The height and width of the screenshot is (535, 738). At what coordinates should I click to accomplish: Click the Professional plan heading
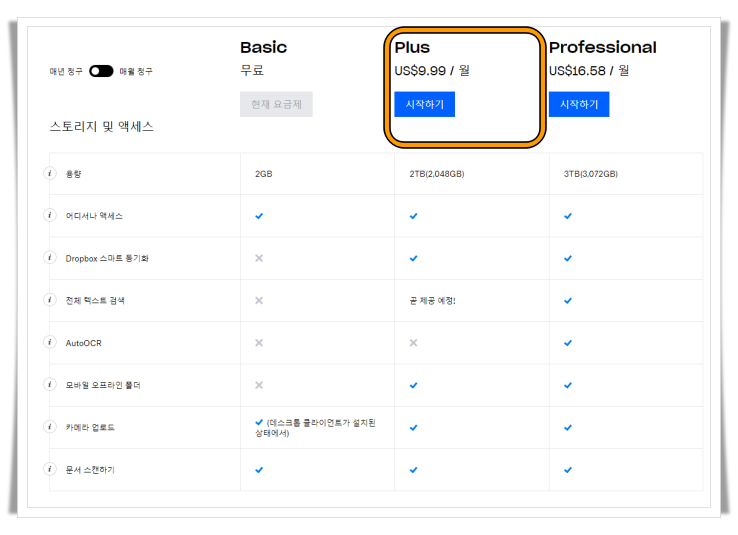603,47
